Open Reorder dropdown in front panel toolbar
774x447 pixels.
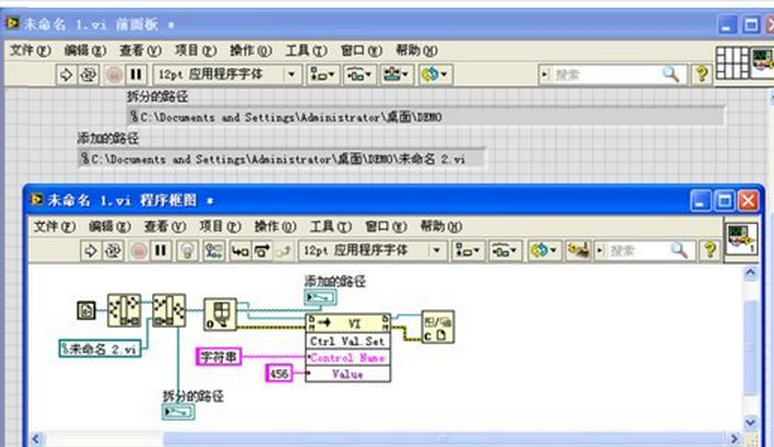[435, 75]
